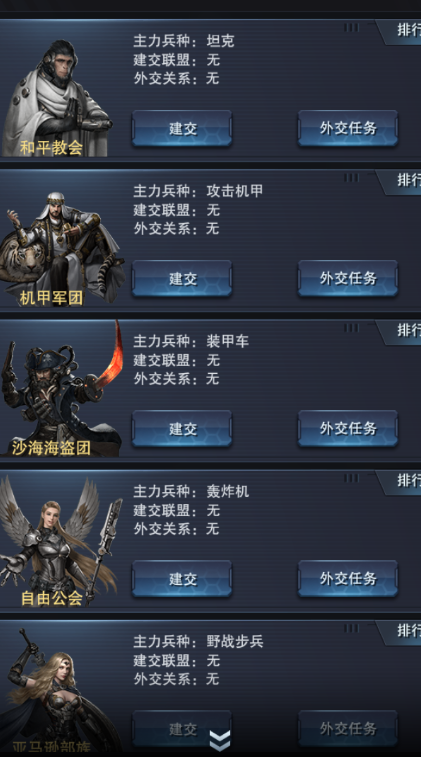Open 外交任务 for 自由公会
The height and width of the screenshot is (757, 421).
(348, 579)
